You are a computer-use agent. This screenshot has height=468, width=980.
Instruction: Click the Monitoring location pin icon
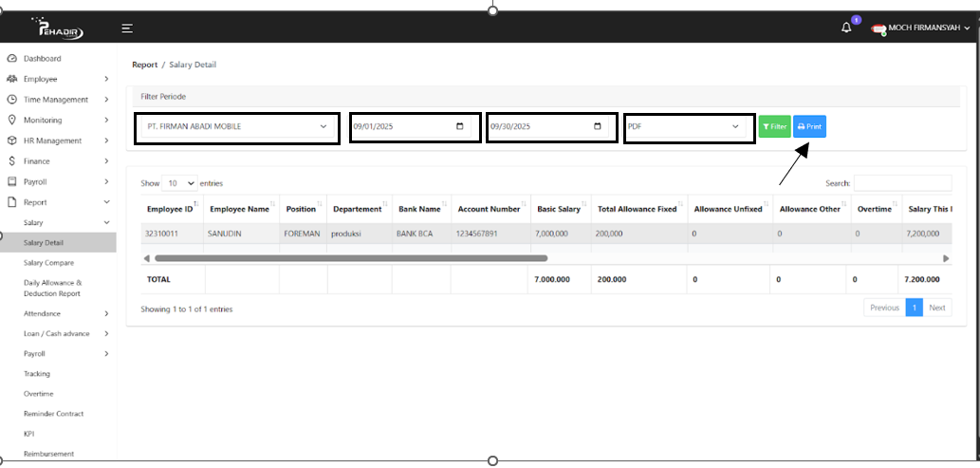point(11,121)
